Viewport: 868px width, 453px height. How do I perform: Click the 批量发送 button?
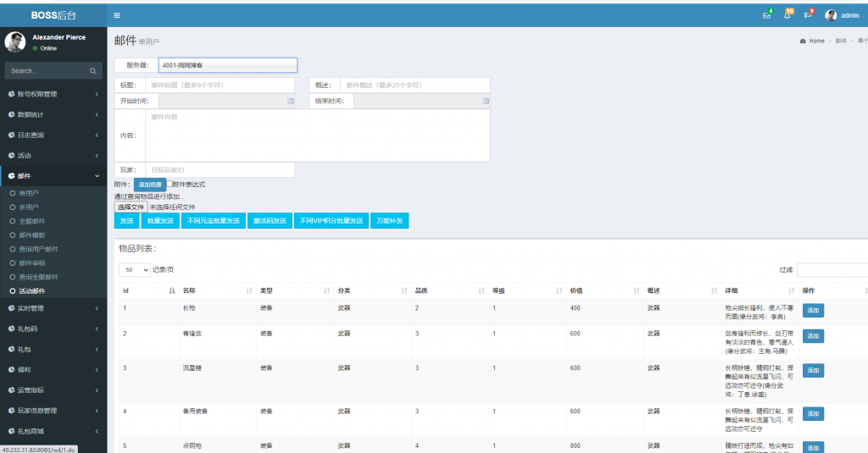159,220
